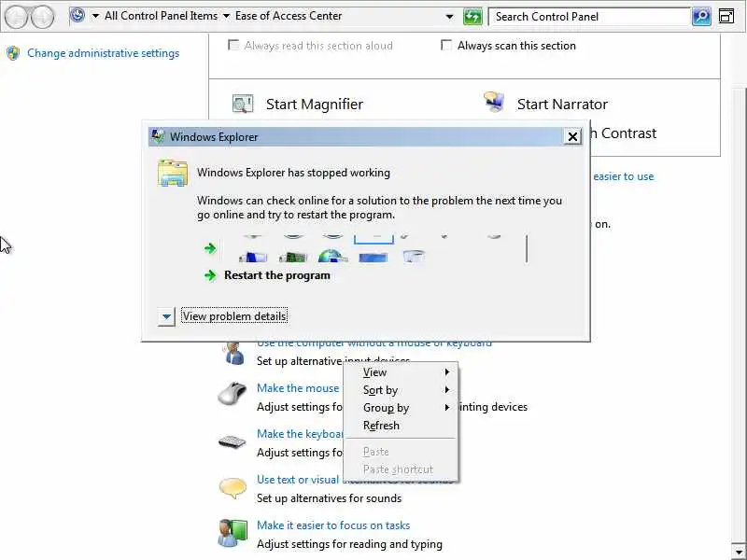Open View in the context menu
Image resolution: width=747 pixels, height=560 pixels.
401,371
